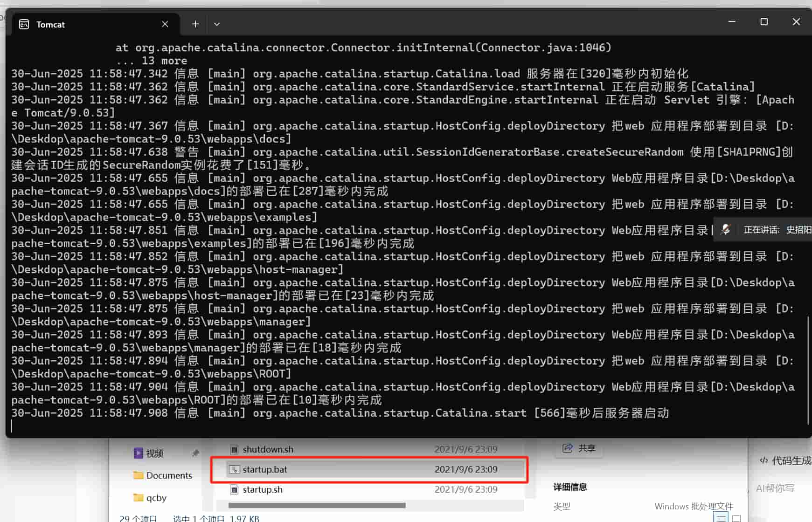Click the shutdown.sh file icon in Explorer

[234, 449]
